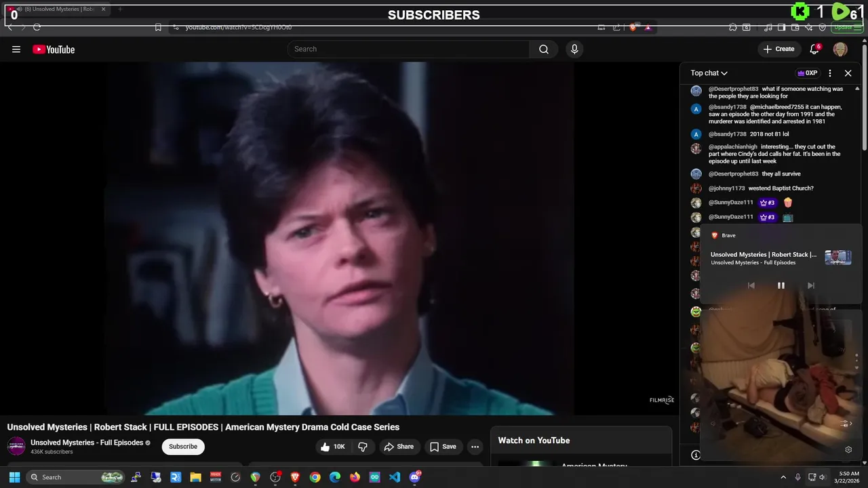Open the YouTube account avatar menu
The image size is (868, 488).
tap(840, 49)
